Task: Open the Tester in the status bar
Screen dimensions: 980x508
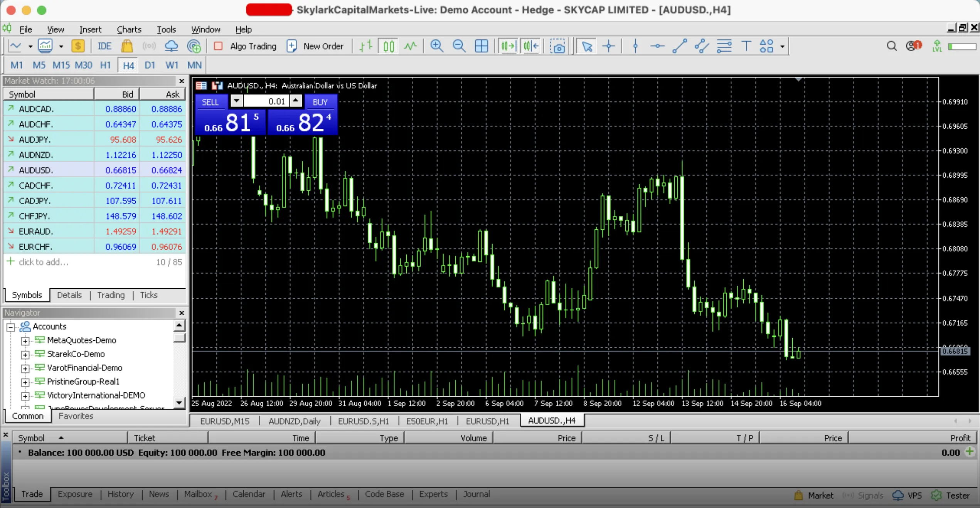Action: [x=950, y=495]
